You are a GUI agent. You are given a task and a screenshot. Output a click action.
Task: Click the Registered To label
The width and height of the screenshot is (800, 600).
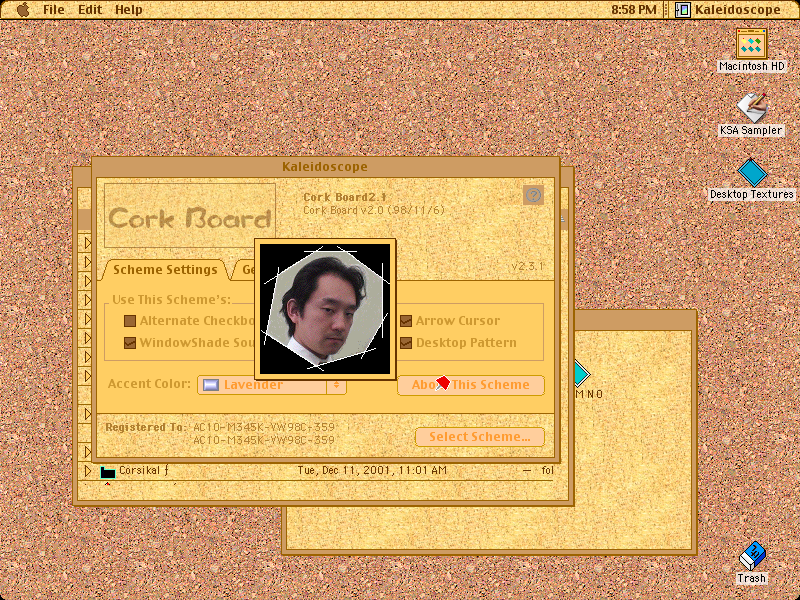tap(145, 427)
